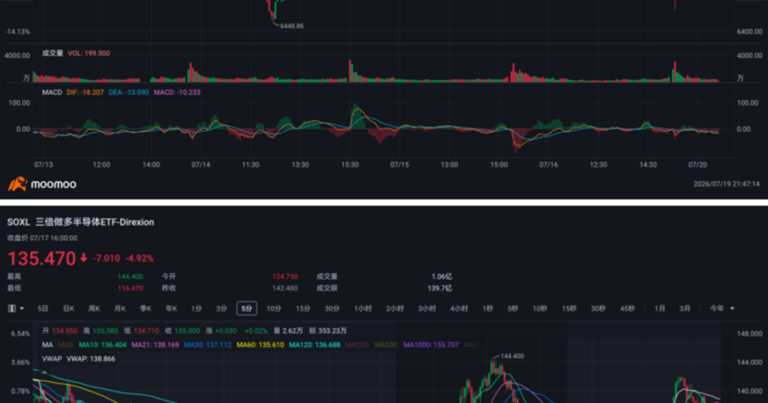768x403 pixels.
Task: Select the 日K timeframe
Action: point(69,308)
